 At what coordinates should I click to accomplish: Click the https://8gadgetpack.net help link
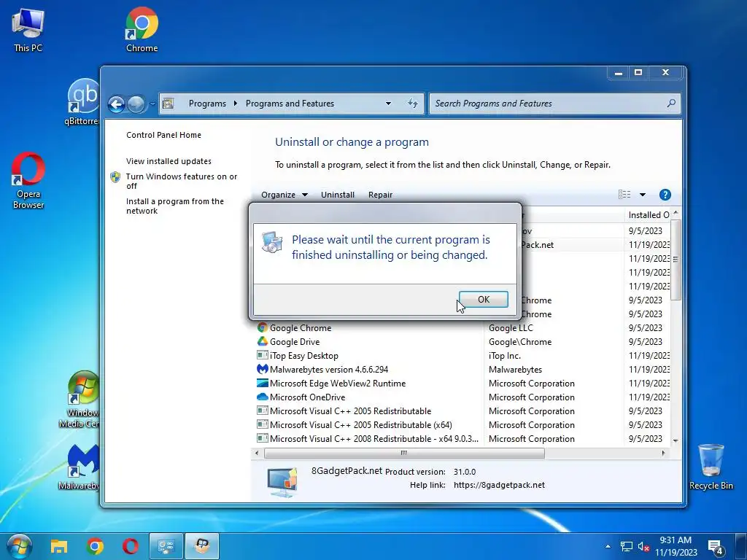(499, 485)
